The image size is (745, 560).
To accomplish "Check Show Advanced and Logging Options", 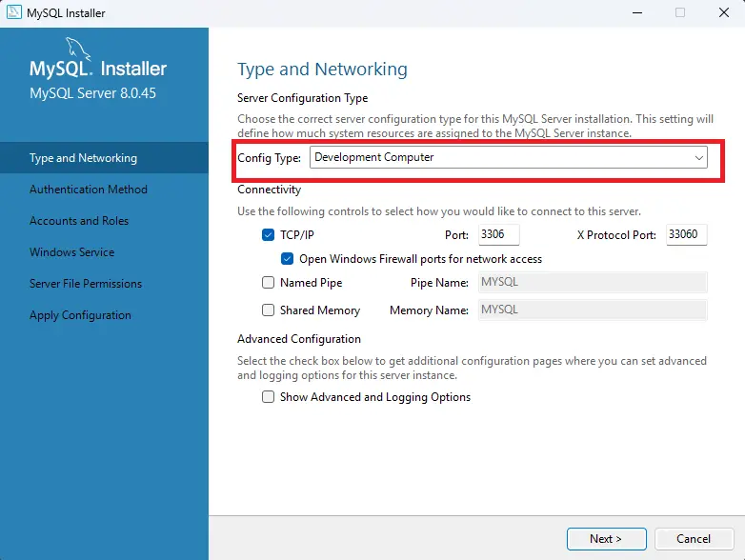I will tap(268, 397).
